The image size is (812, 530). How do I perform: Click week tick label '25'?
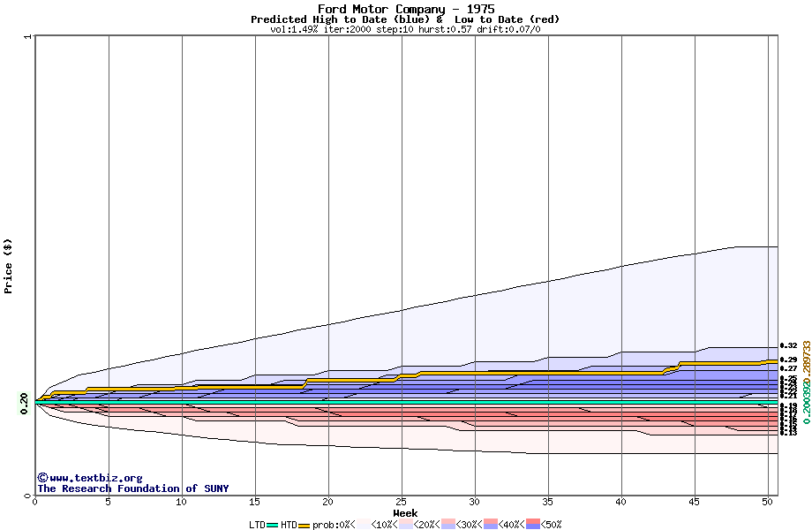tap(402, 502)
